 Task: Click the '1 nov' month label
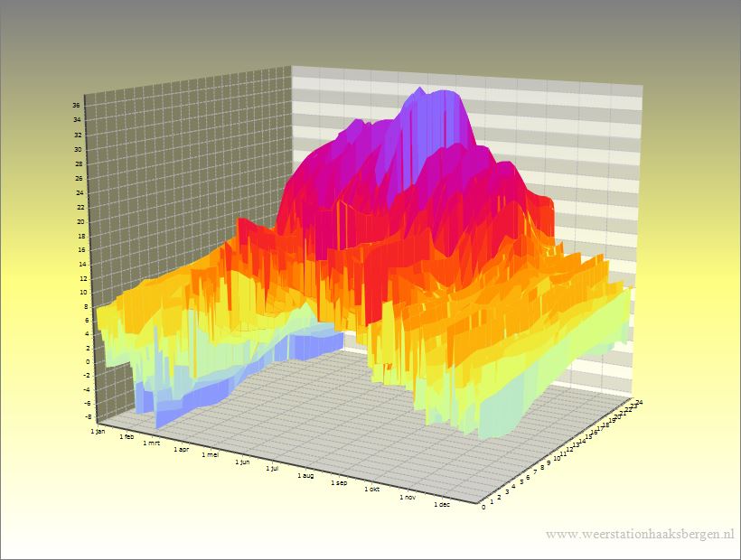pos(408,497)
